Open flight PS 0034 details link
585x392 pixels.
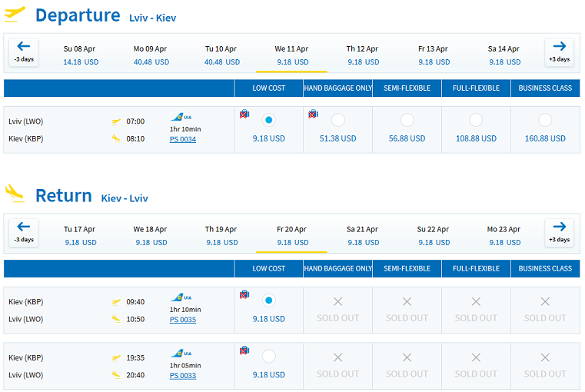click(183, 139)
